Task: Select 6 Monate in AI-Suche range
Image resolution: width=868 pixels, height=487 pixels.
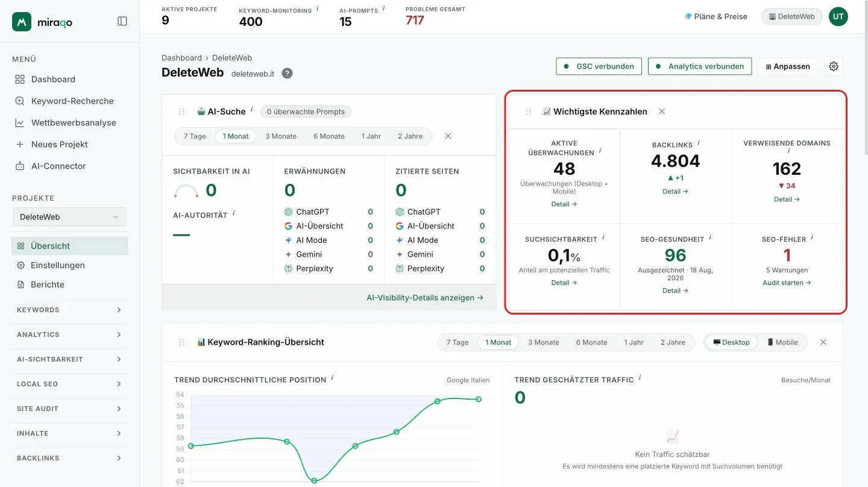Action: (329, 136)
